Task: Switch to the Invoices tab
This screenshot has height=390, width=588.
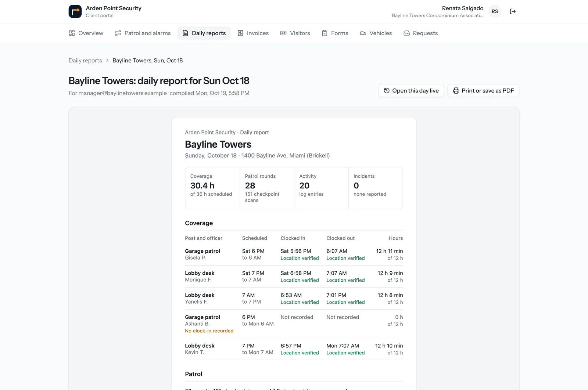Action: point(253,33)
